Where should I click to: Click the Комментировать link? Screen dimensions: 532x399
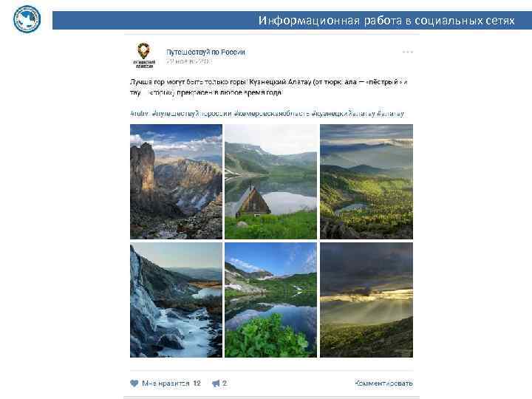click(383, 383)
